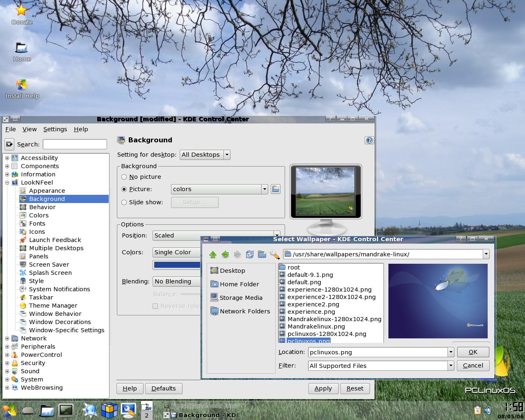The height and width of the screenshot is (420, 525).
Task: Expand the Accessibility tree node
Action: pyautogui.click(x=7, y=158)
